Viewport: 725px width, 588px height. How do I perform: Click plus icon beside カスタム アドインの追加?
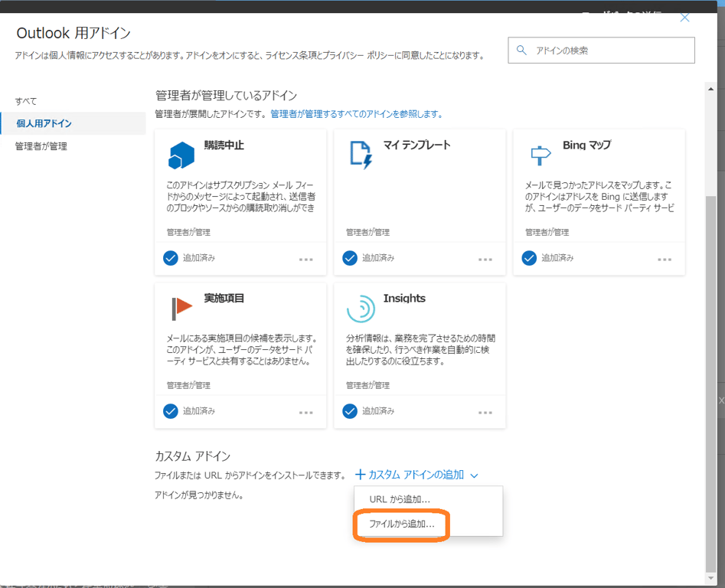click(x=360, y=474)
